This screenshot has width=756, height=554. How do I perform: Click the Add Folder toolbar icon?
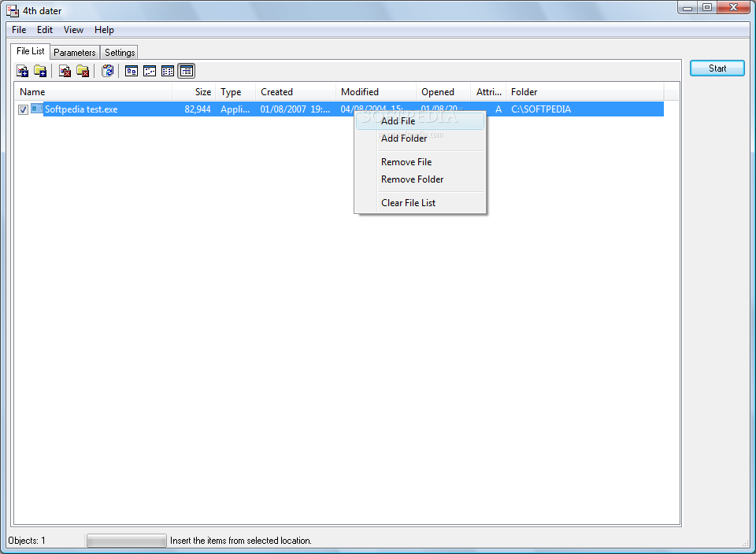(x=40, y=72)
